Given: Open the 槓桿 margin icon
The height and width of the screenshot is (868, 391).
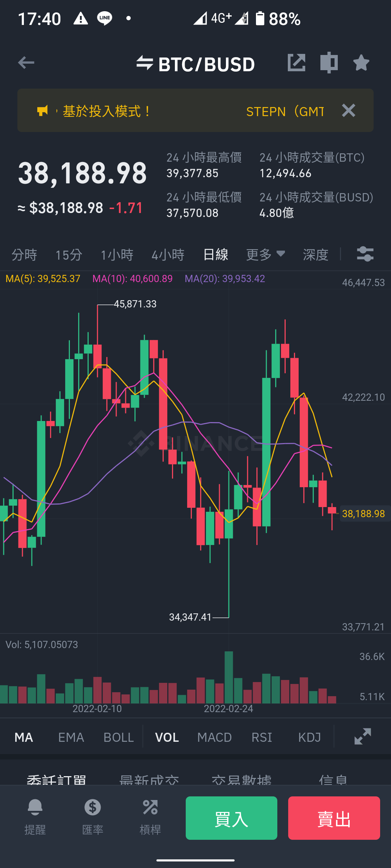Looking at the screenshot, I should 150,817.
